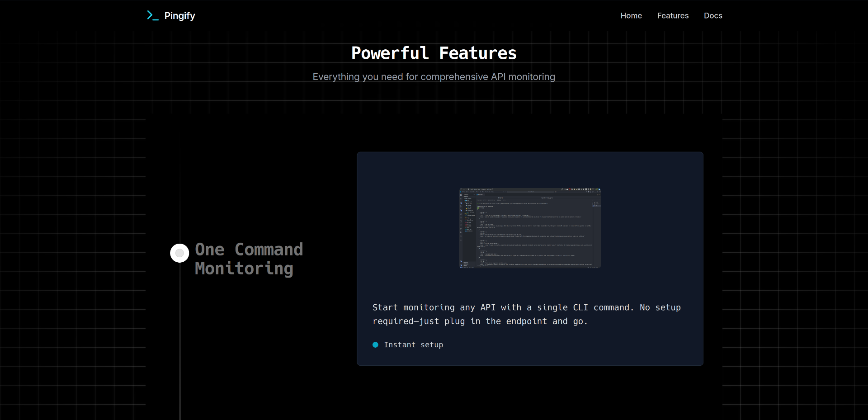The height and width of the screenshot is (420, 868).
Task: Click the code editor screenshot thumbnail
Action: point(529,227)
